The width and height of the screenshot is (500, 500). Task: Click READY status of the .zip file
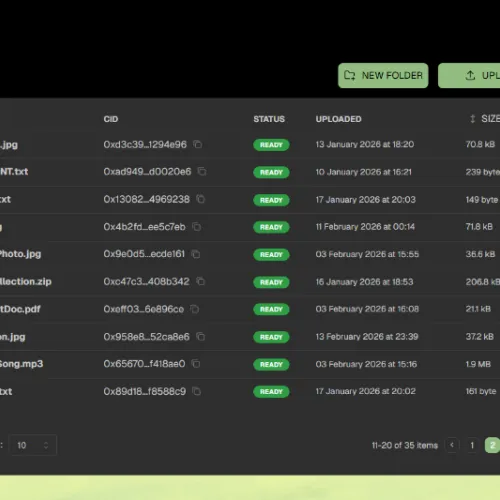point(271,282)
